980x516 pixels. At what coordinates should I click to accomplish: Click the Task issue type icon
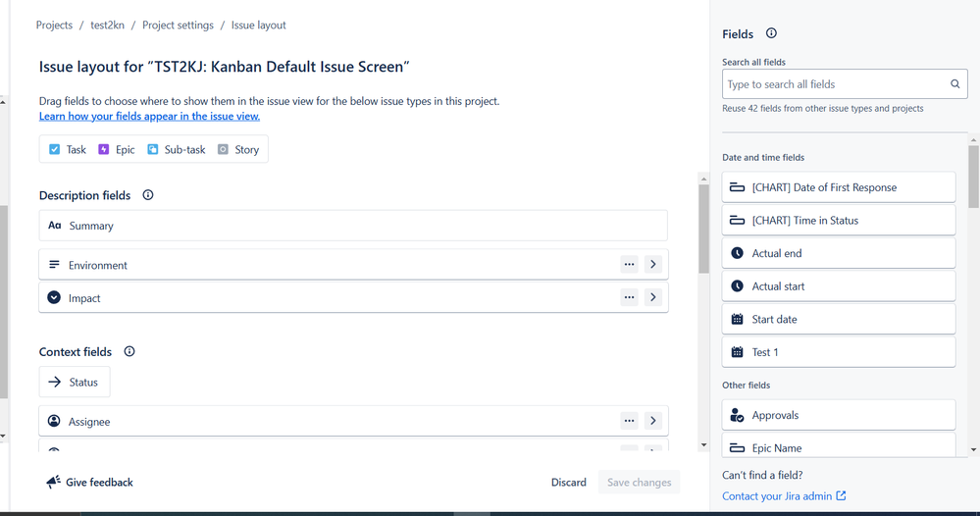54,149
